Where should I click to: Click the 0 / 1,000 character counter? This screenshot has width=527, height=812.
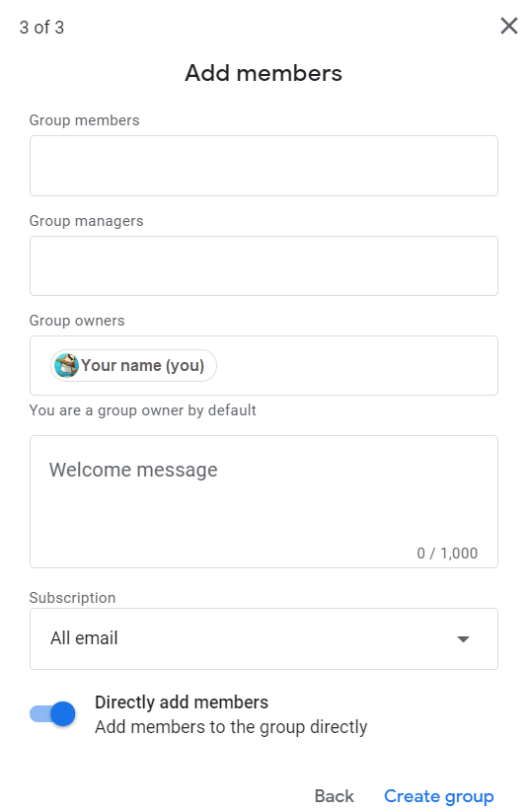(447, 554)
